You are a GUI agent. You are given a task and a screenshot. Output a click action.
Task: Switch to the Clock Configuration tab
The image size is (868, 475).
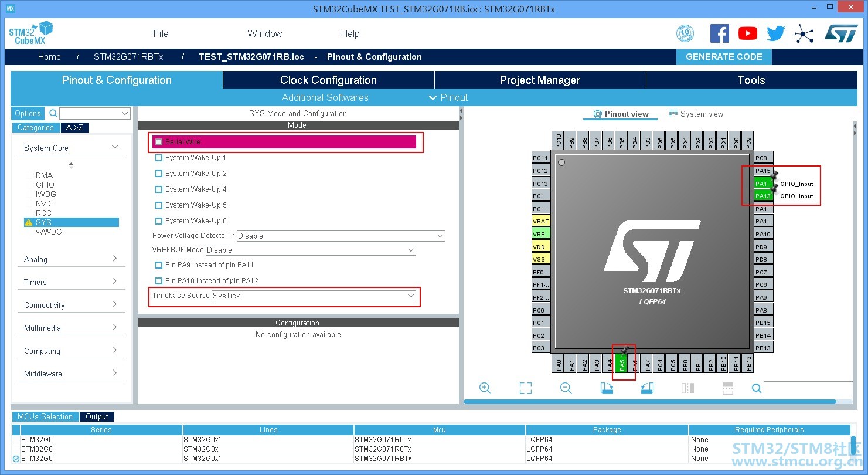tap(328, 80)
